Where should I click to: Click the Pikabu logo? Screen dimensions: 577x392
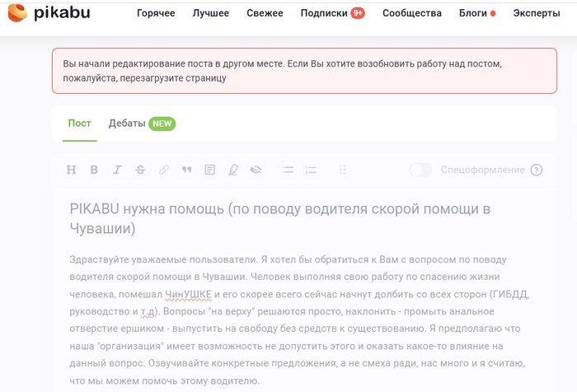[x=49, y=14]
